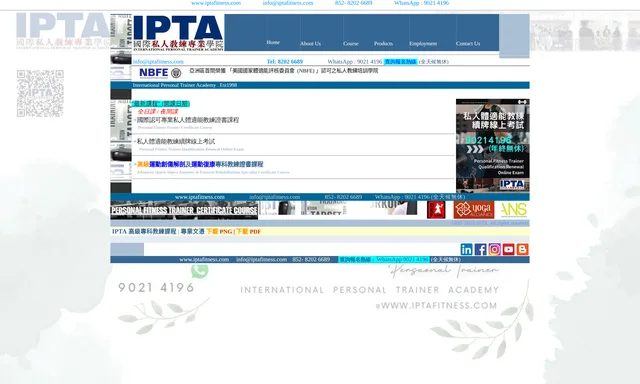Click info@iptafitness.com in the middle blue bar

point(274,197)
